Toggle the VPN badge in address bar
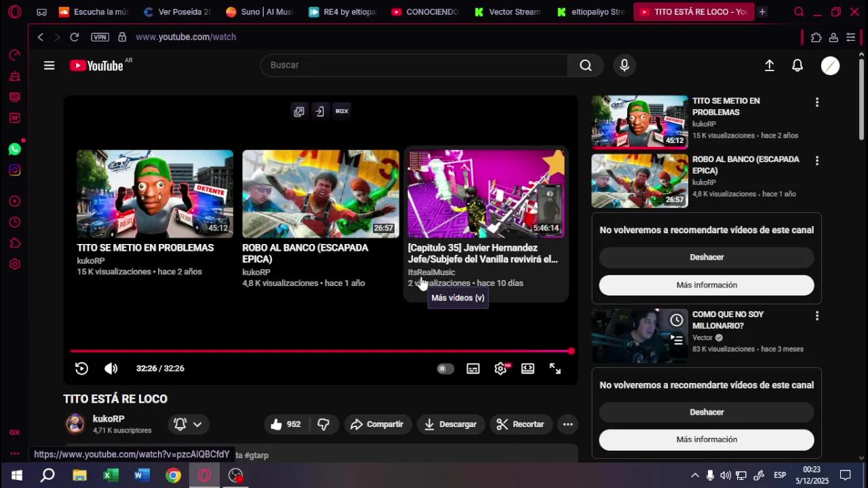This screenshot has height=488, width=868. tap(100, 37)
